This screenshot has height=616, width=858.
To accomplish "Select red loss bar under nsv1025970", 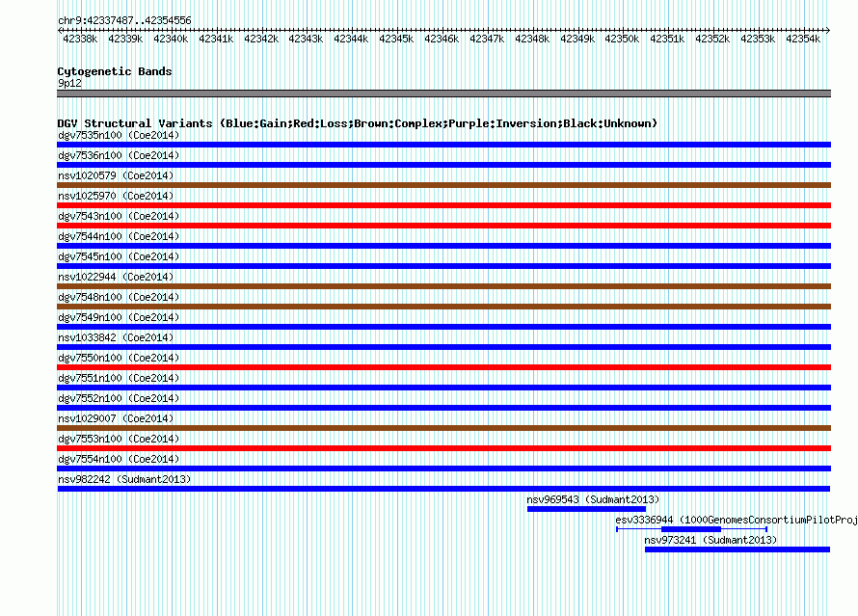I will [443, 205].
